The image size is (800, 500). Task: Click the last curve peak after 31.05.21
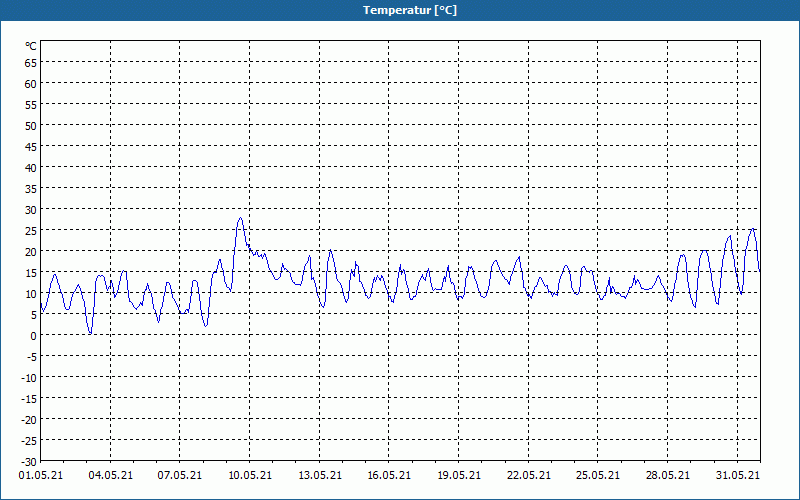click(x=753, y=229)
